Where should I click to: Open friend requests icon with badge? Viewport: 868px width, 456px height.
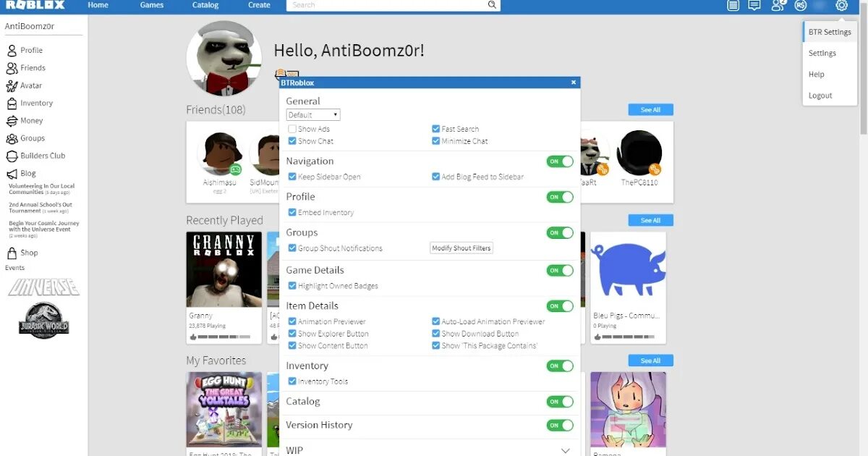click(778, 5)
